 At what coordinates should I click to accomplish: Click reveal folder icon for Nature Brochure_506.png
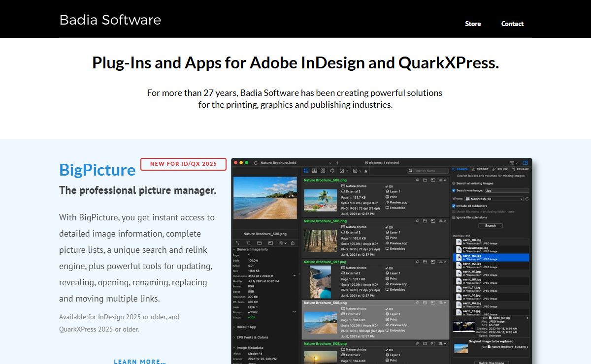(425, 221)
